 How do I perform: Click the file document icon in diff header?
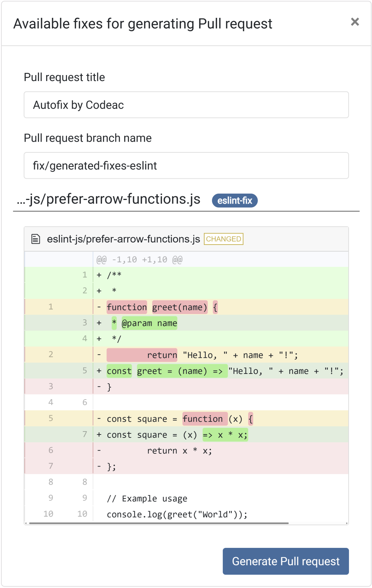(36, 239)
